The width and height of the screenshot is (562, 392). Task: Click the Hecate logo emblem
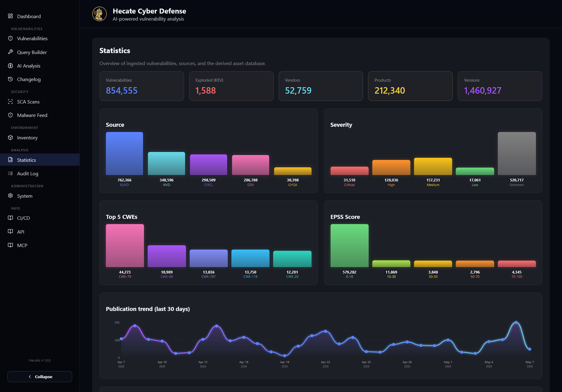pos(99,14)
